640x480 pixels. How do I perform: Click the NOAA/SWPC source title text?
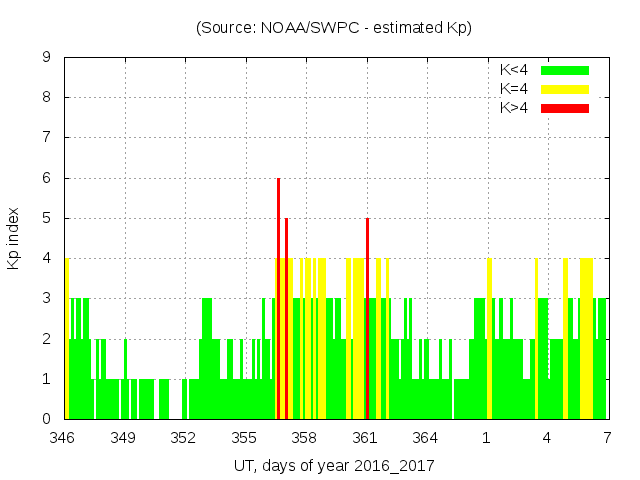pos(334,28)
